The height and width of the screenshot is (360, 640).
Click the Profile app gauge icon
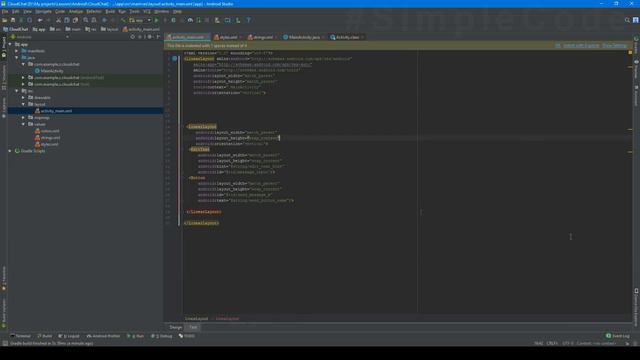click(x=190, y=20)
